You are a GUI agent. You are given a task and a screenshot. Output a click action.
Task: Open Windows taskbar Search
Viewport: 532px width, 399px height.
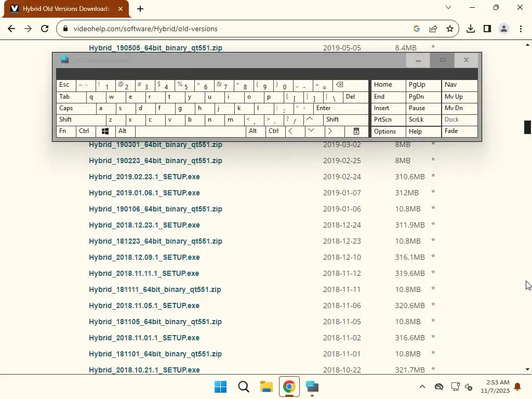click(243, 387)
